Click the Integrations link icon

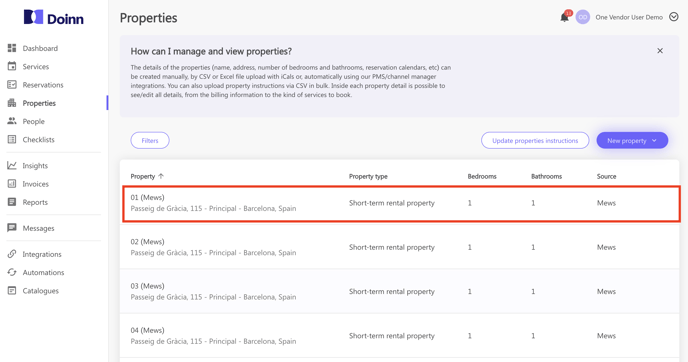(x=12, y=254)
